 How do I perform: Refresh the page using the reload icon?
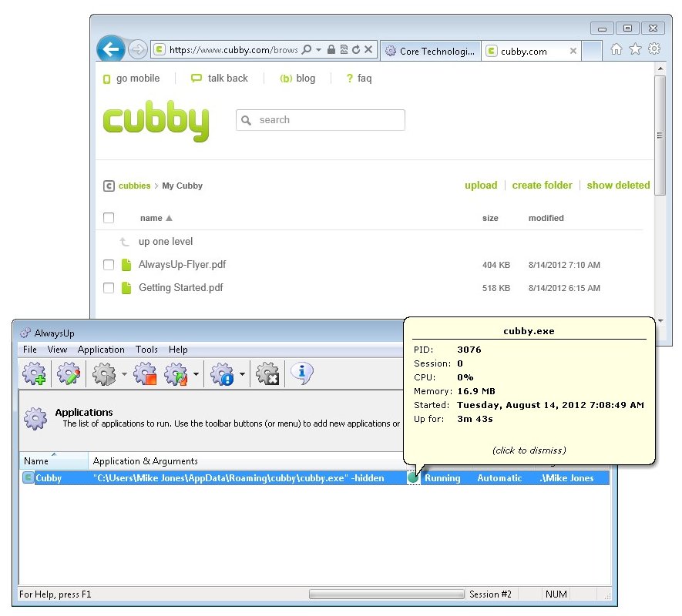[x=356, y=49]
